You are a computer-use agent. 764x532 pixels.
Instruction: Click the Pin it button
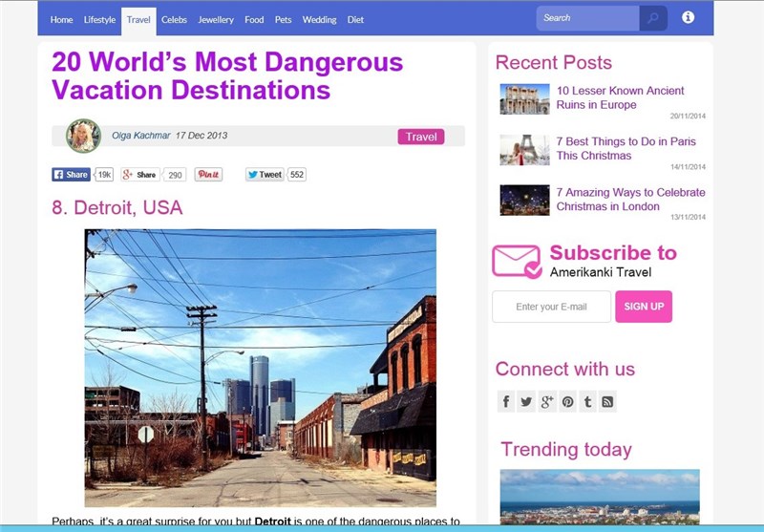tap(208, 175)
